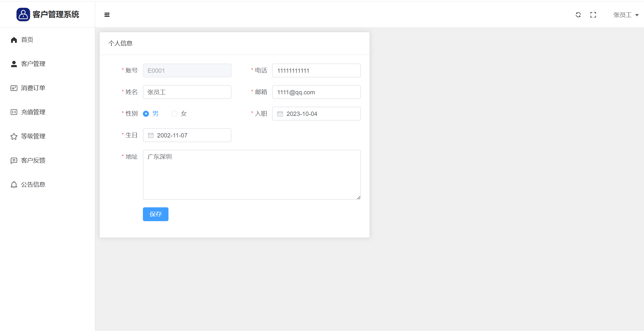
Task: Click the 充值管理 recharge icon
Action: [x=14, y=112]
